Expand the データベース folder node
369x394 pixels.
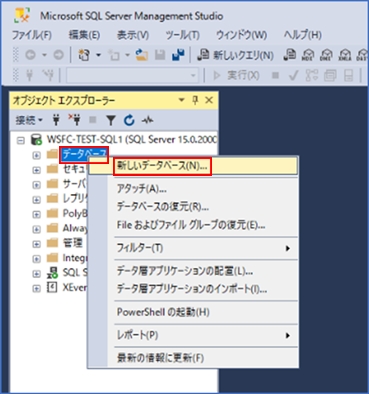(36, 155)
